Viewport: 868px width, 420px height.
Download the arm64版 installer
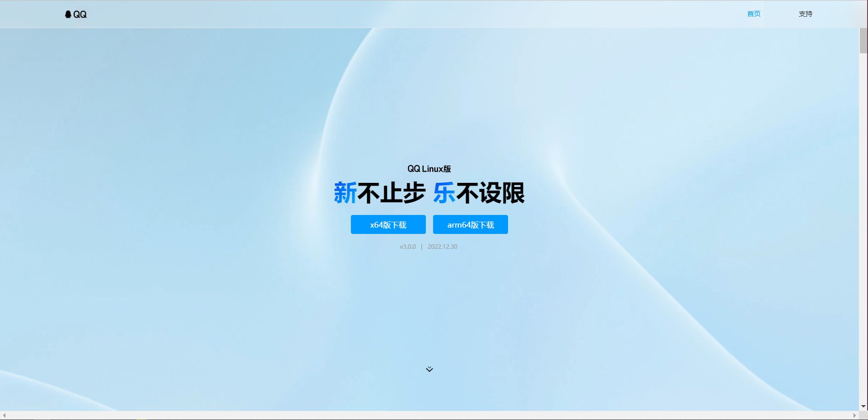[x=471, y=224]
